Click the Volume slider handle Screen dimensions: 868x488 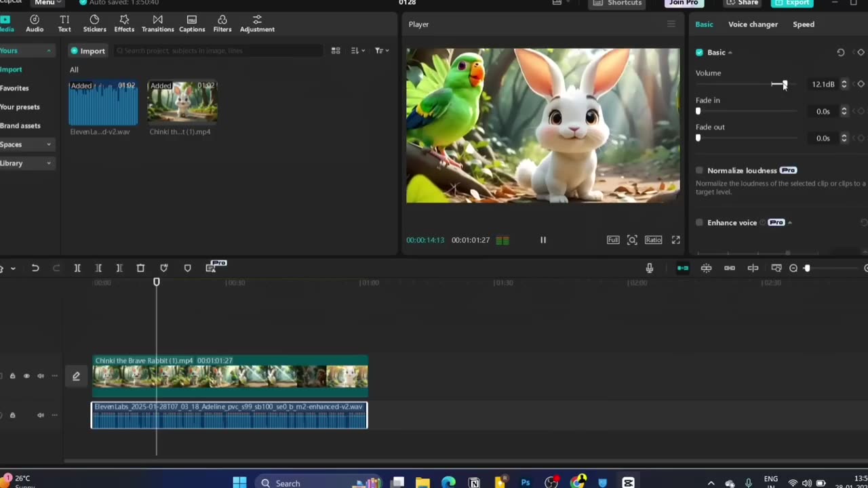pos(785,84)
